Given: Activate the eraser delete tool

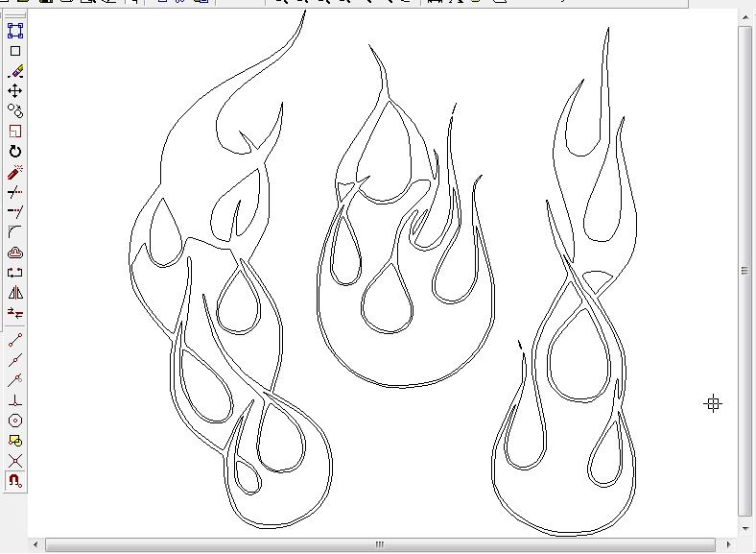Looking at the screenshot, I should tap(15, 71).
